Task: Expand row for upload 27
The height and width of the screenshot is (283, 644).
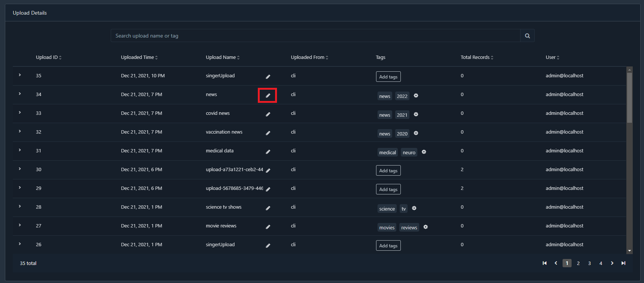Action: coord(20,225)
